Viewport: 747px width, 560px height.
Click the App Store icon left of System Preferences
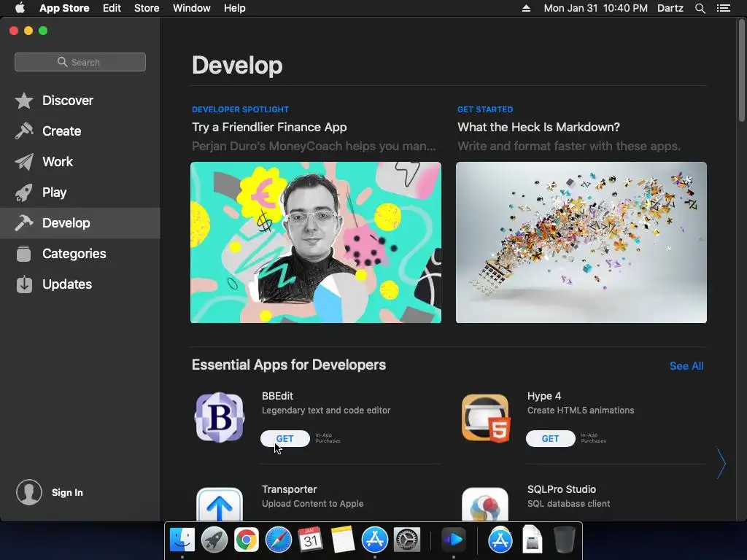coord(375,540)
